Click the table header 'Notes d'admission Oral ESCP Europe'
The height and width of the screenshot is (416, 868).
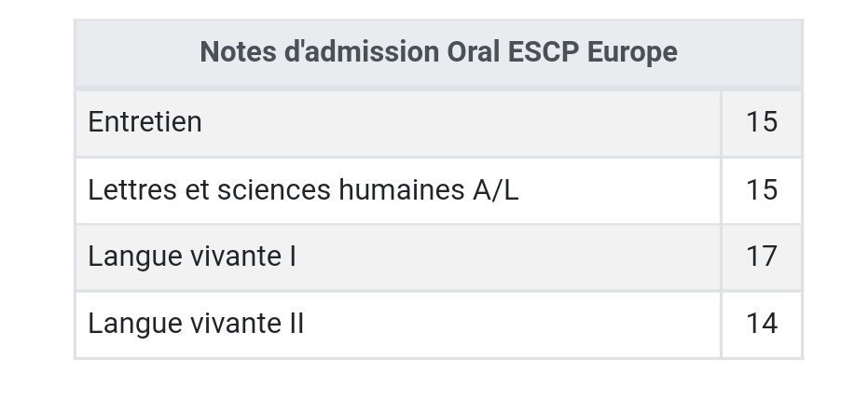(438, 52)
